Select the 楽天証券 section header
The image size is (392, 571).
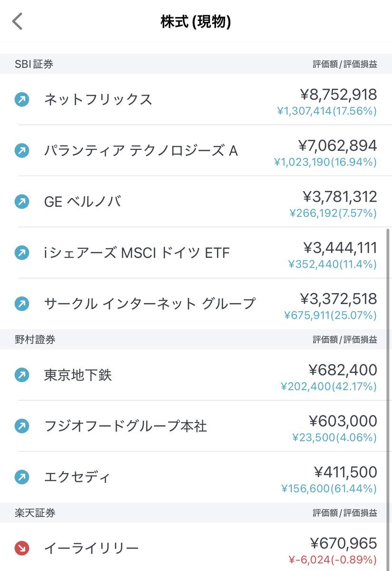click(196, 513)
